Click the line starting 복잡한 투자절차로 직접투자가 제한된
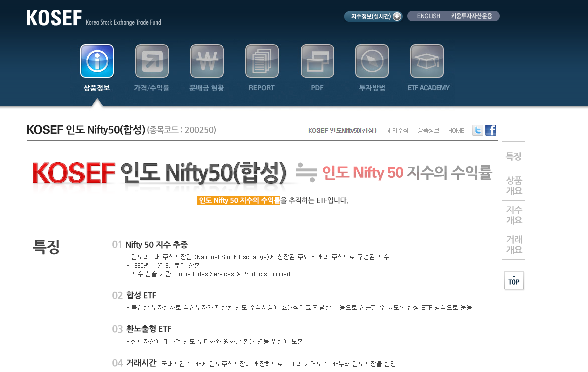This screenshot has width=588, height=372. [x=299, y=307]
